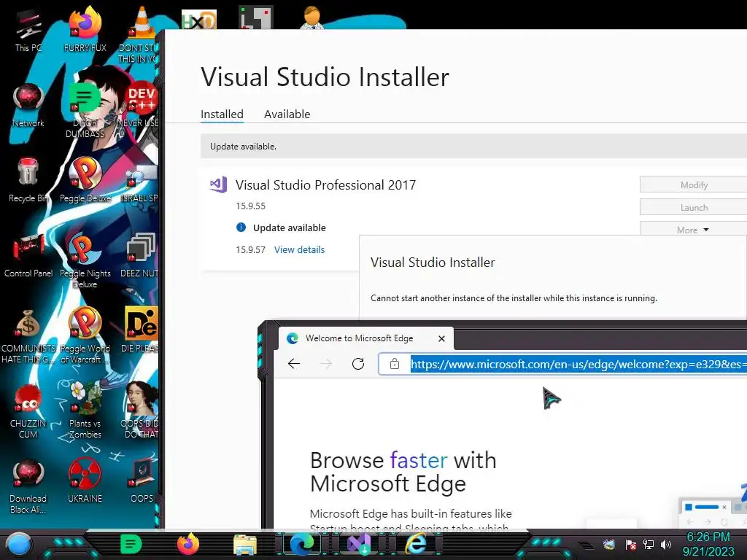The image size is (747, 560).
Task: Click the Modify button in the installer
Action: [694, 184]
